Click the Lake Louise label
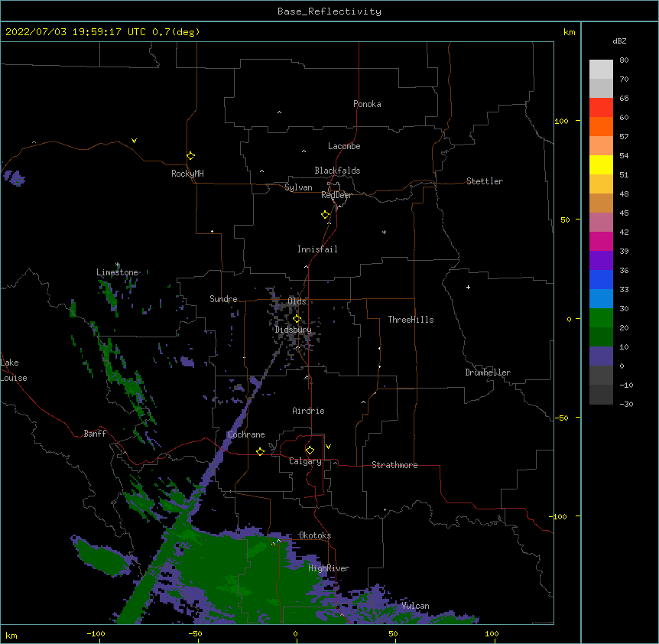Viewport: 659px width, 644px height. coord(14,370)
